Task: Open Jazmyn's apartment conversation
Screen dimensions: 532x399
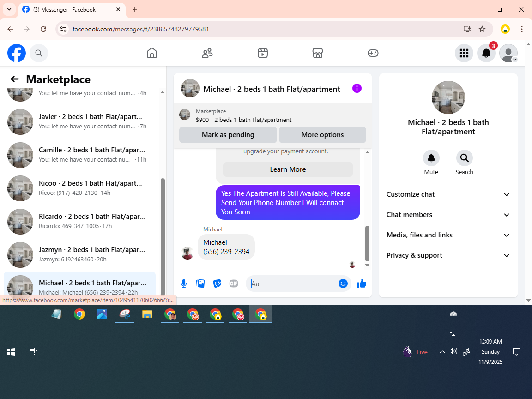Action: 79,255
